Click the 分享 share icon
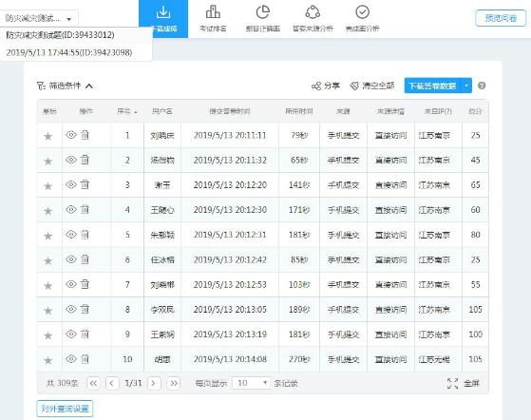The width and height of the screenshot is (531, 420). (x=316, y=86)
